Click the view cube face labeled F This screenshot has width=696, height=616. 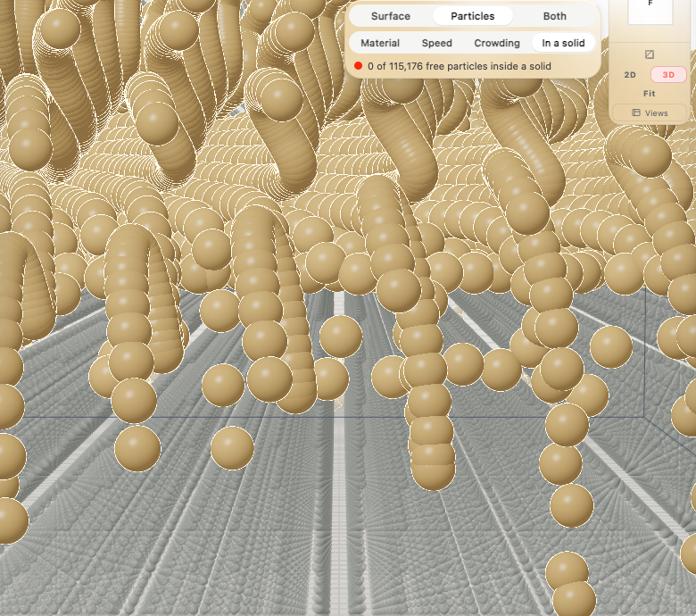pyautogui.click(x=650, y=11)
